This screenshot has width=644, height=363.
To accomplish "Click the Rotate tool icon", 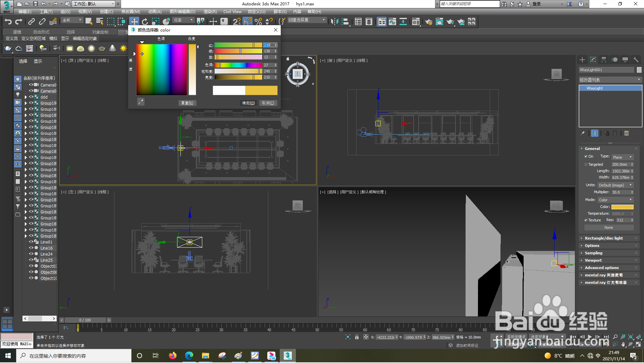I will (x=145, y=22).
